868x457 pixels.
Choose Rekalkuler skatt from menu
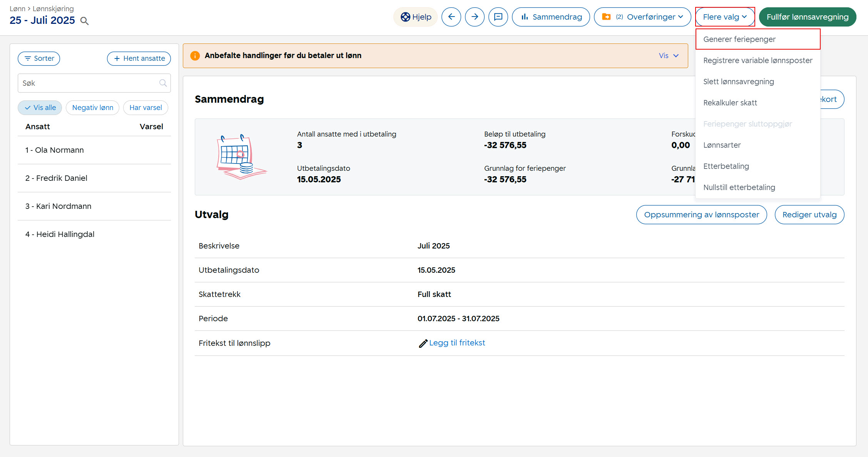point(730,103)
